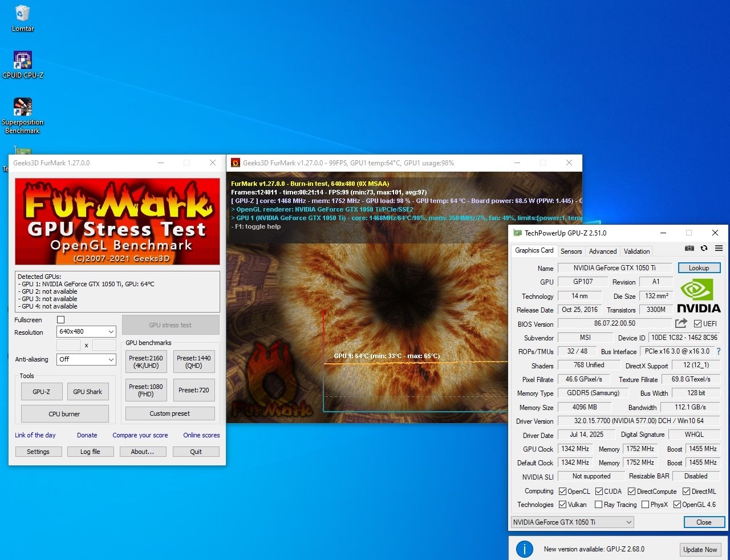Open the GPU Shark tool
The width and height of the screenshot is (730, 560).
88,392
